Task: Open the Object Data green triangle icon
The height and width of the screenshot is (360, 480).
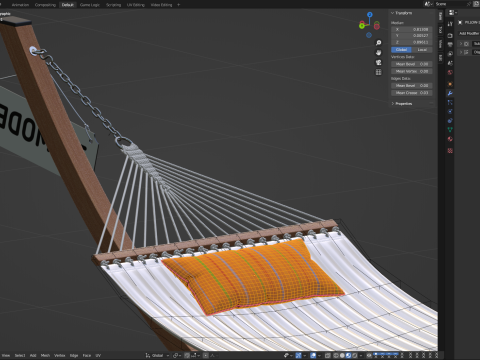Action: pyautogui.click(x=450, y=130)
